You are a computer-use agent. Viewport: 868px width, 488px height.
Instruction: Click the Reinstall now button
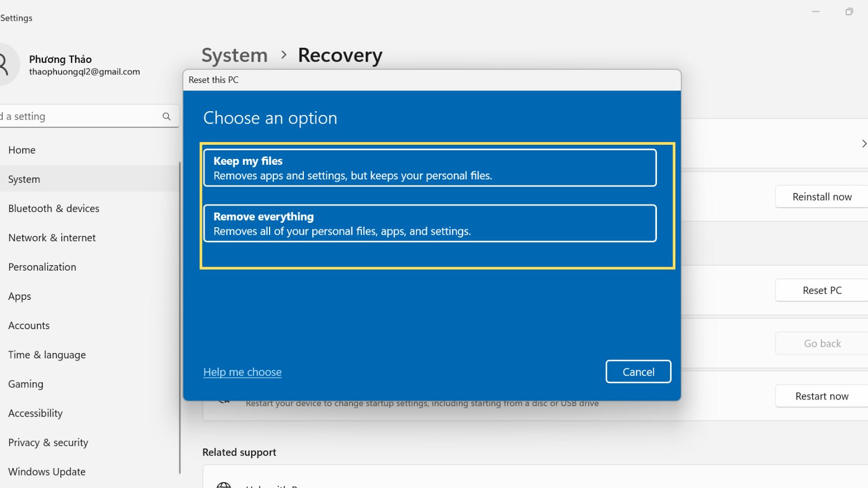tap(821, 196)
